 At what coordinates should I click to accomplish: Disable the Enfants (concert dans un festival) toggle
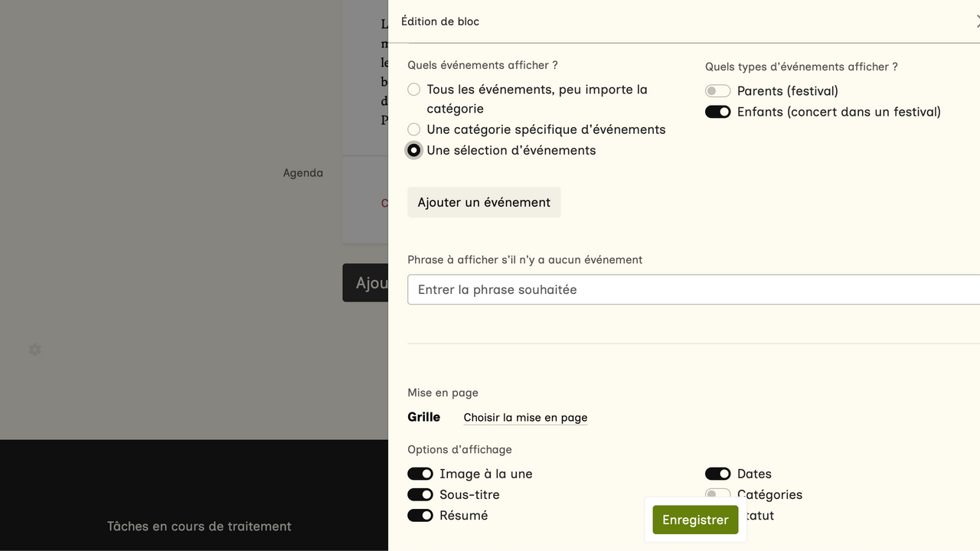tap(717, 112)
